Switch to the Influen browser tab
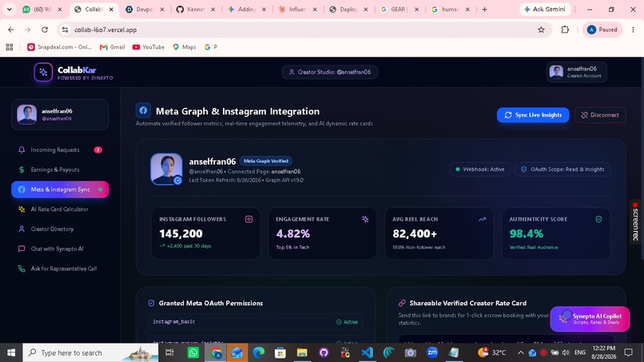The height and width of the screenshot is (362, 644). pos(297,9)
